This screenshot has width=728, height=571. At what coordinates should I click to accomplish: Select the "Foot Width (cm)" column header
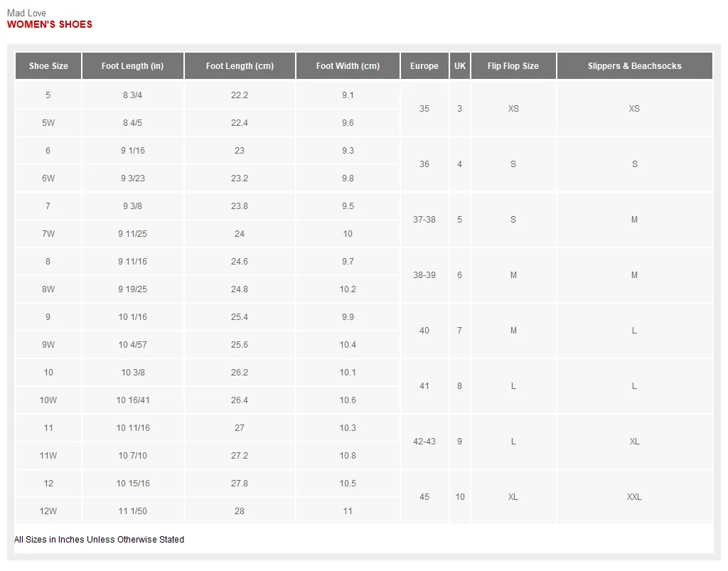coord(348,66)
